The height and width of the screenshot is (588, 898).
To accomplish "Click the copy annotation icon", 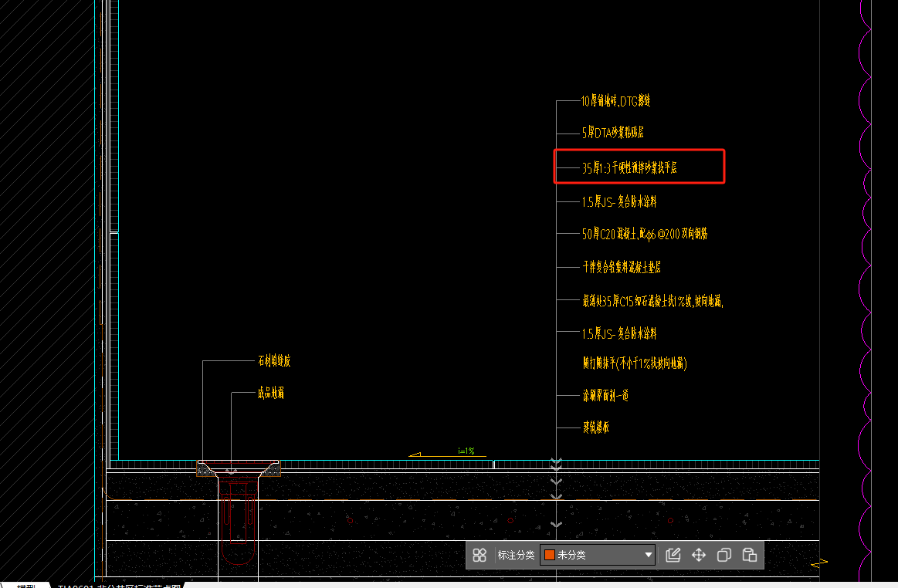I will (724, 555).
